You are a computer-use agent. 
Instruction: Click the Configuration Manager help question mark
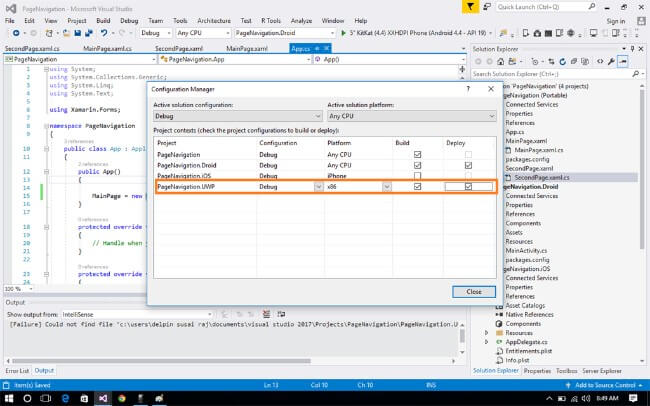(x=468, y=88)
